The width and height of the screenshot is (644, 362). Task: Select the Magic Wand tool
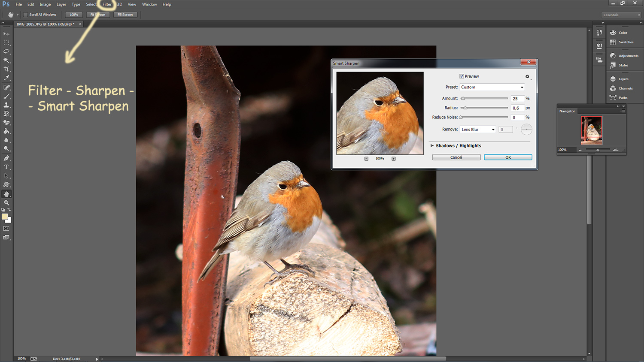click(x=6, y=60)
